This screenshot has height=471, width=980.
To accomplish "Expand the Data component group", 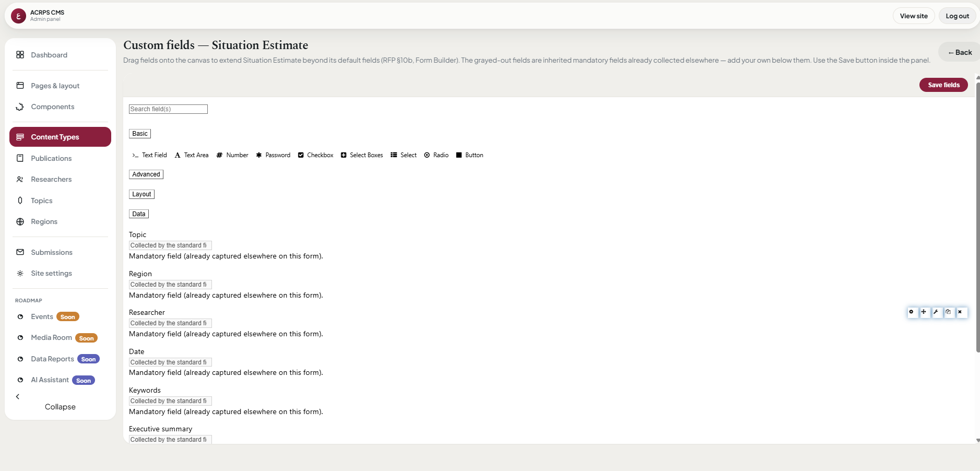I will click(139, 214).
